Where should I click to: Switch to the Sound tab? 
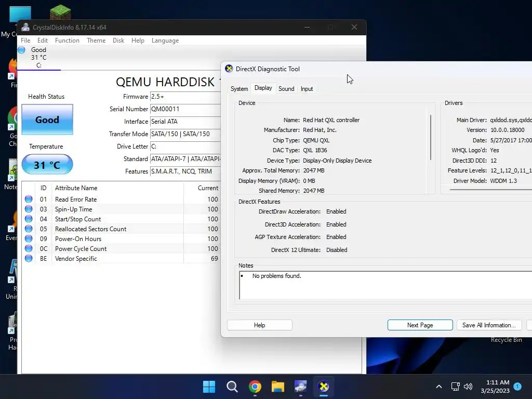(x=286, y=88)
